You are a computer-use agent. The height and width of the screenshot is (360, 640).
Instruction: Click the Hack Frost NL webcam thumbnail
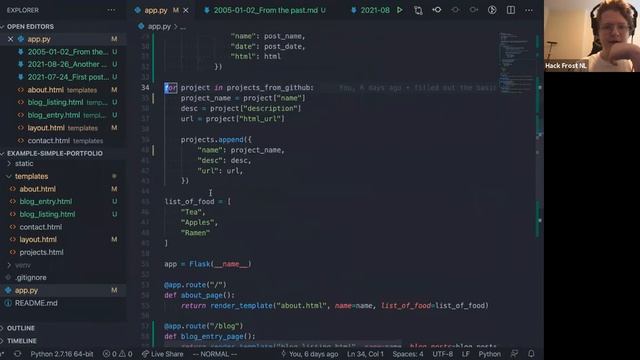coord(592,36)
